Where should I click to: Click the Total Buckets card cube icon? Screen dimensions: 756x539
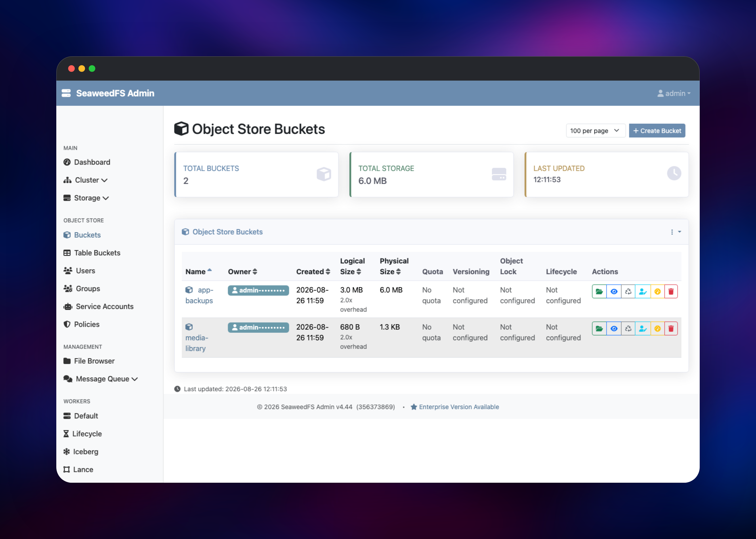coord(323,174)
